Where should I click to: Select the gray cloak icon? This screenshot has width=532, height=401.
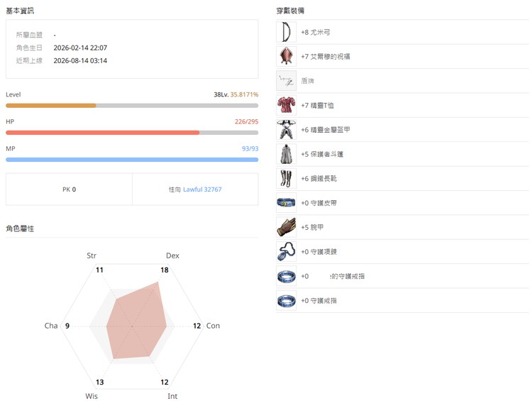point(286,154)
